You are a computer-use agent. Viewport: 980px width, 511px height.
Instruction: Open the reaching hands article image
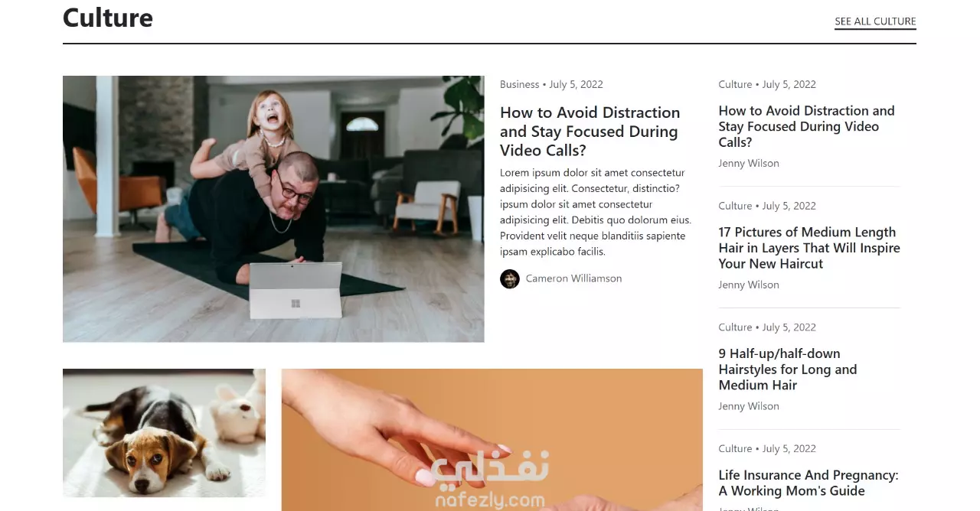pos(492,440)
